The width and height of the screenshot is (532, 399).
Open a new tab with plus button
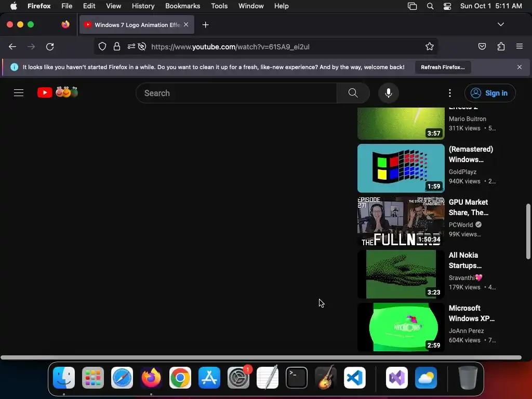(x=205, y=25)
